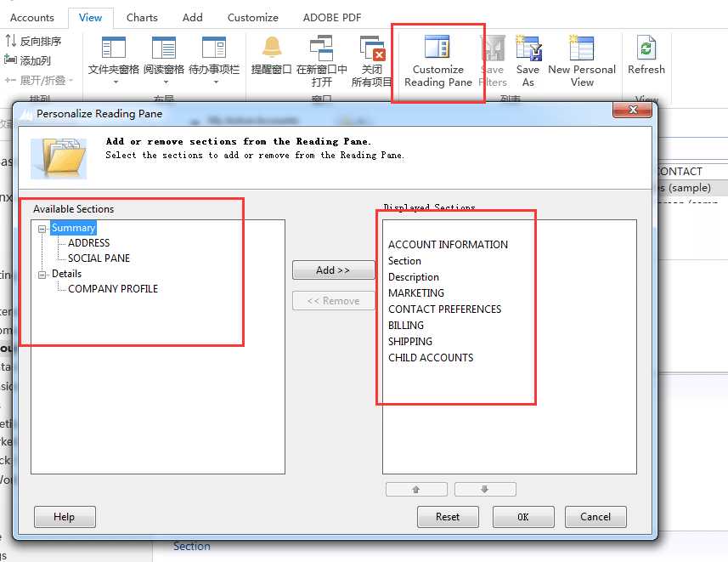Close the Personalize Reading Pane dialog
The width and height of the screenshot is (728, 562).
click(632, 110)
